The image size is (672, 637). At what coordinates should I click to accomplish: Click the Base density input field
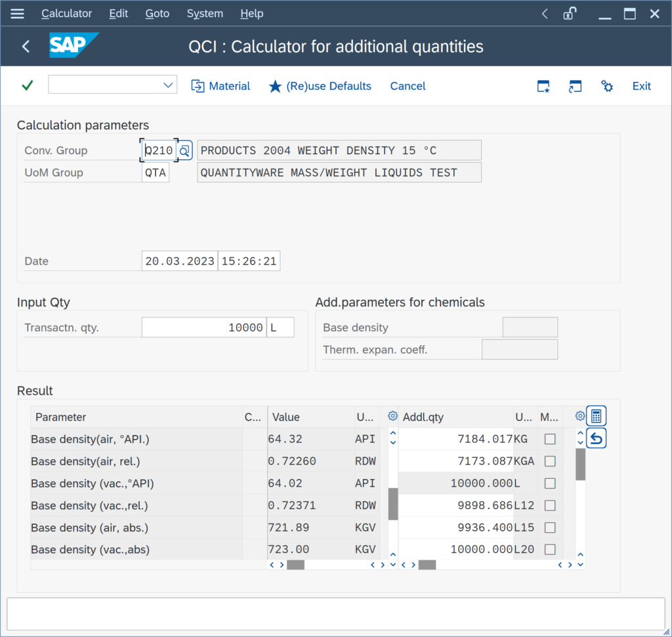point(530,327)
